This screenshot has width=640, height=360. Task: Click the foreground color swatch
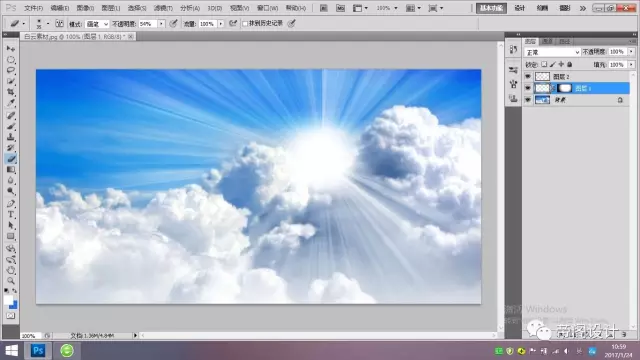pyautogui.click(x=9, y=300)
